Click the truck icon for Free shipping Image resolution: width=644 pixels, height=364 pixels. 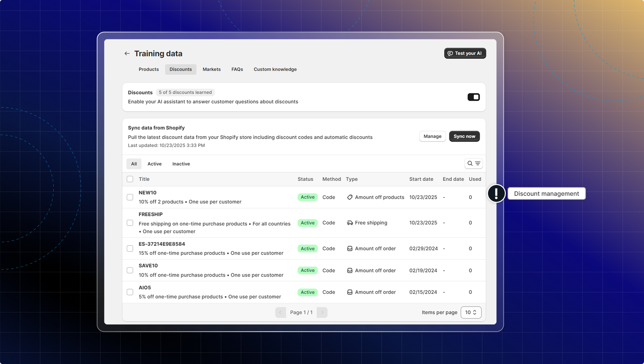click(x=350, y=223)
